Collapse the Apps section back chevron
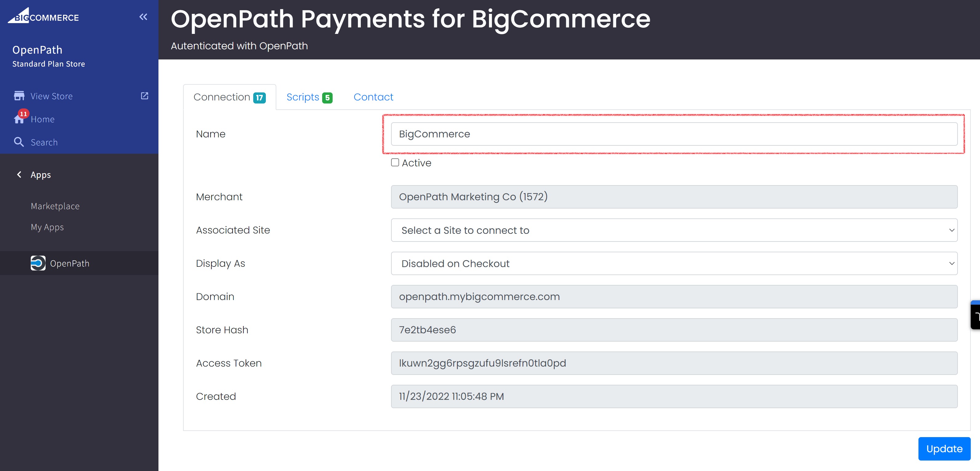This screenshot has width=980, height=471. 19,174
